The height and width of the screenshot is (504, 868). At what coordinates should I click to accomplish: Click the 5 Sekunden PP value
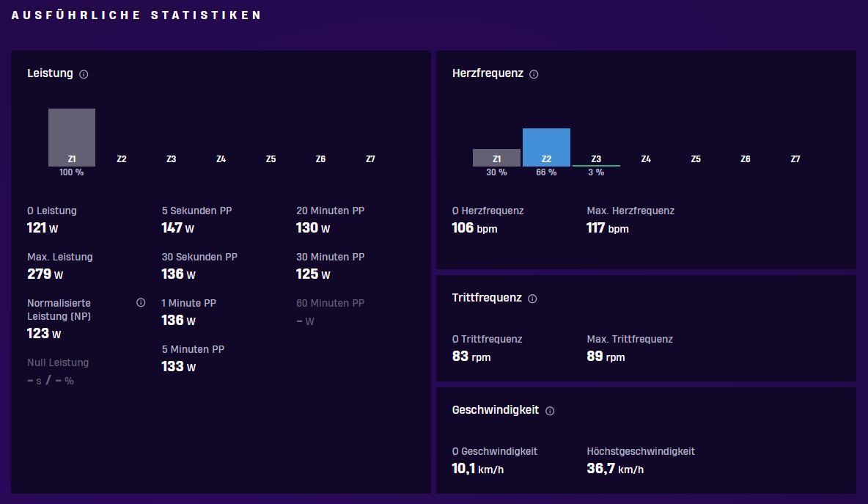point(177,228)
